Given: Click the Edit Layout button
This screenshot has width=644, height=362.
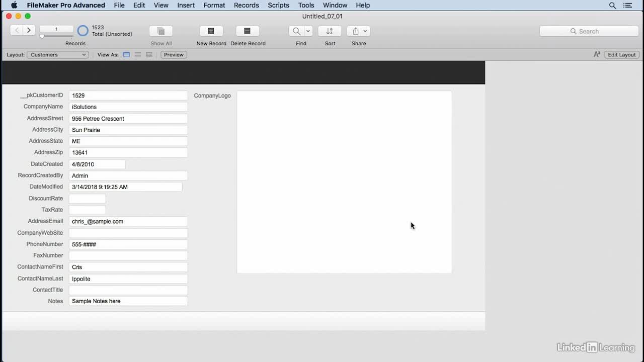Looking at the screenshot, I should pyautogui.click(x=622, y=55).
